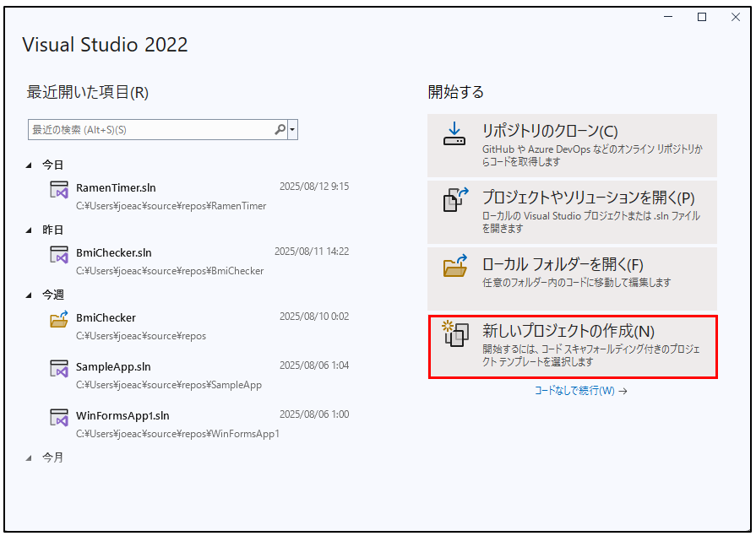
Task: Click the Clone Repository icon
Action: click(x=454, y=135)
